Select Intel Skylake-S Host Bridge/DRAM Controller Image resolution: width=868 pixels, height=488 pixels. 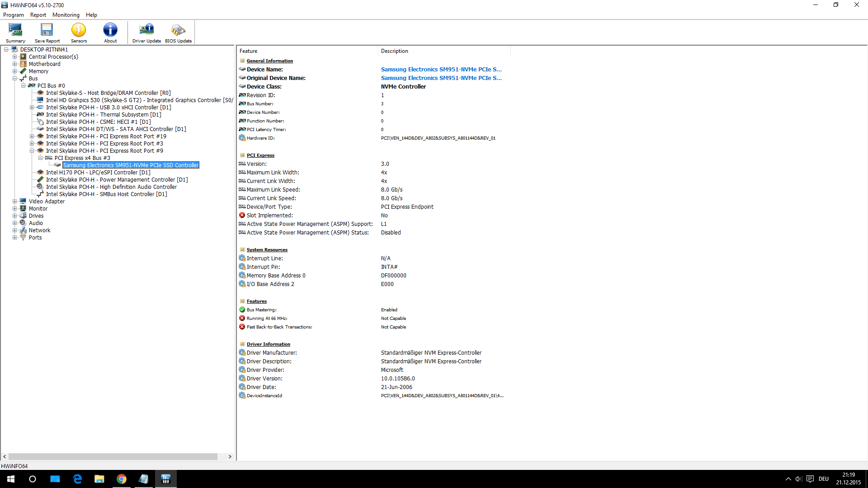coord(108,93)
